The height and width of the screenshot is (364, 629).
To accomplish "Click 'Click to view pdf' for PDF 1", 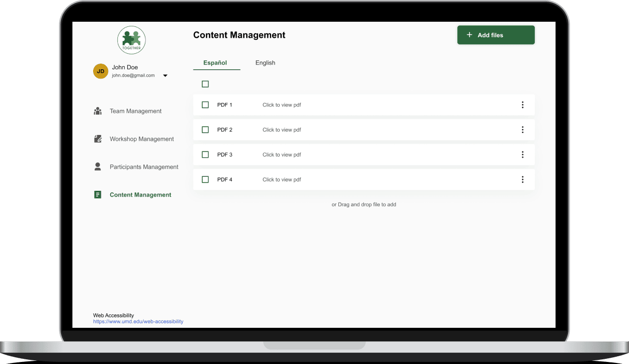I will (x=281, y=105).
